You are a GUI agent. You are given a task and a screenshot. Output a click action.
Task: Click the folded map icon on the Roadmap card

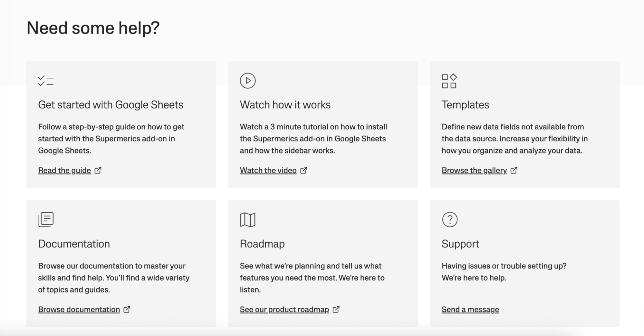pyautogui.click(x=248, y=220)
